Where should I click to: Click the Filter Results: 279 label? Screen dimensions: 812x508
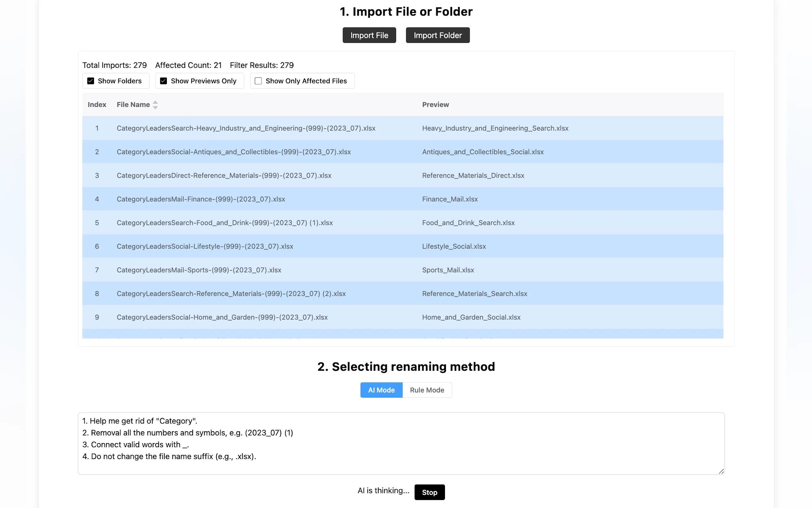tap(262, 65)
